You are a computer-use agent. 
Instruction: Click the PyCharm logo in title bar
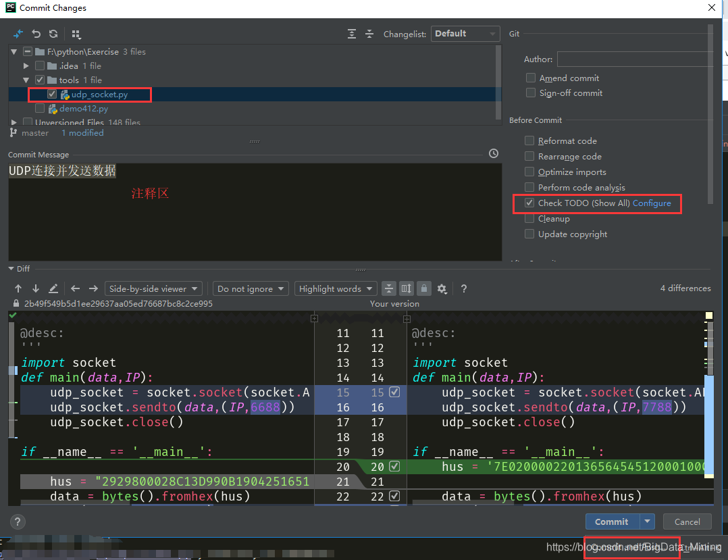click(x=10, y=7)
